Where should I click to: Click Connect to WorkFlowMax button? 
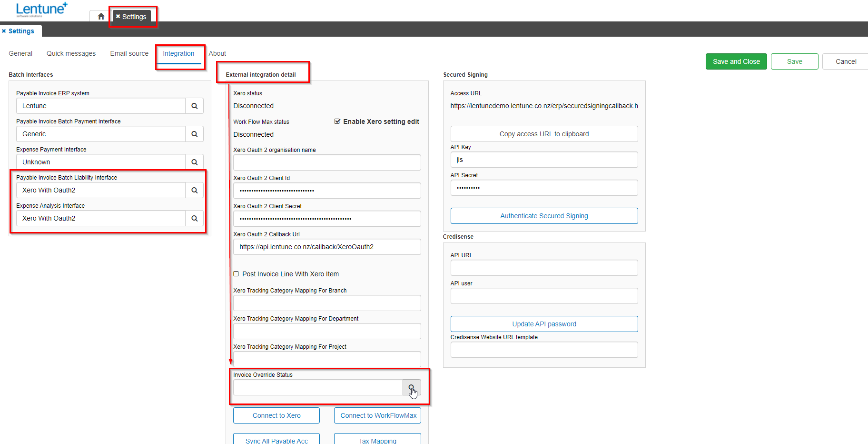tap(378, 415)
